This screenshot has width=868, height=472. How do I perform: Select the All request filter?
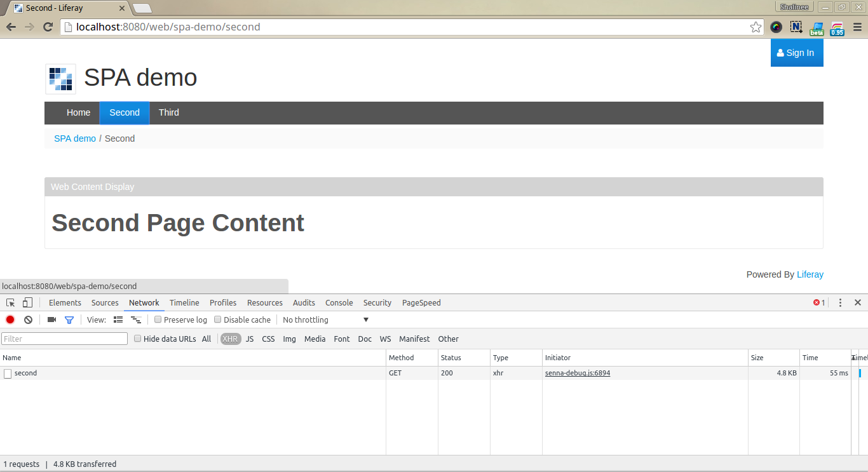(207, 339)
